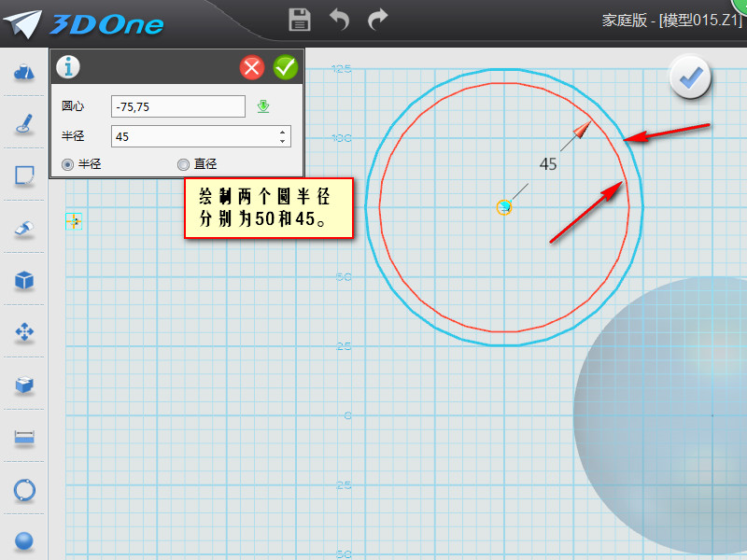Click the Undo arrow in the toolbar

click(x=338, y=20)
